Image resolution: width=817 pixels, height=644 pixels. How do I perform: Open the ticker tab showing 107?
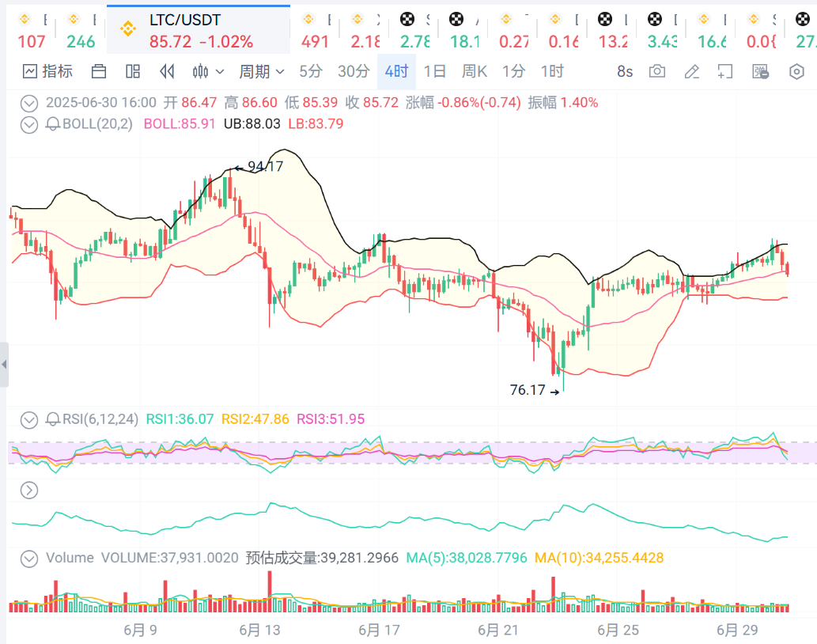(x=32, y=32)
